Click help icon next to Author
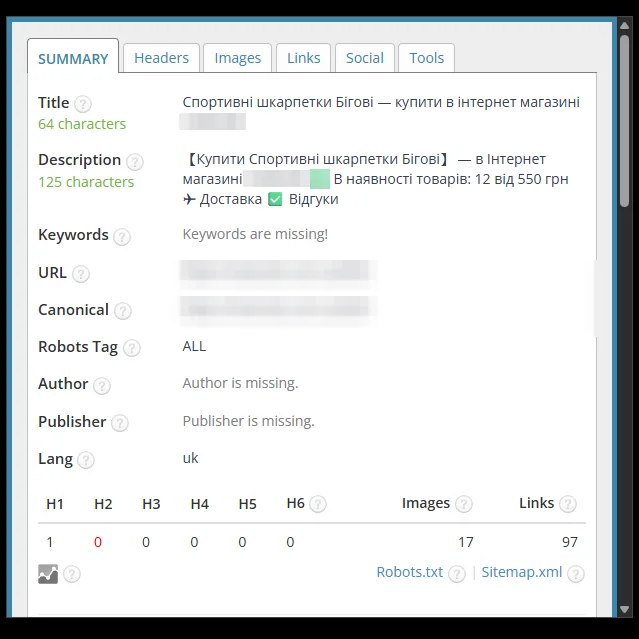 (102, 386)
